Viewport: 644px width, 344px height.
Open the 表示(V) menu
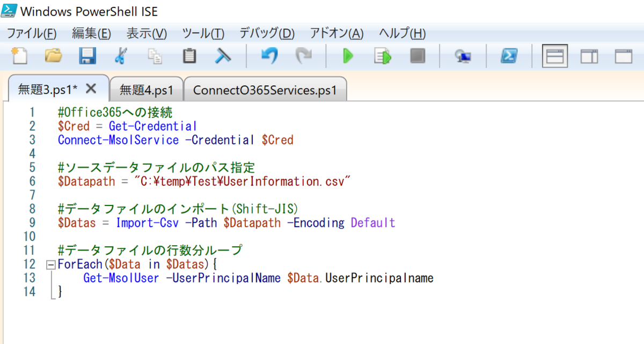(147, 33)
